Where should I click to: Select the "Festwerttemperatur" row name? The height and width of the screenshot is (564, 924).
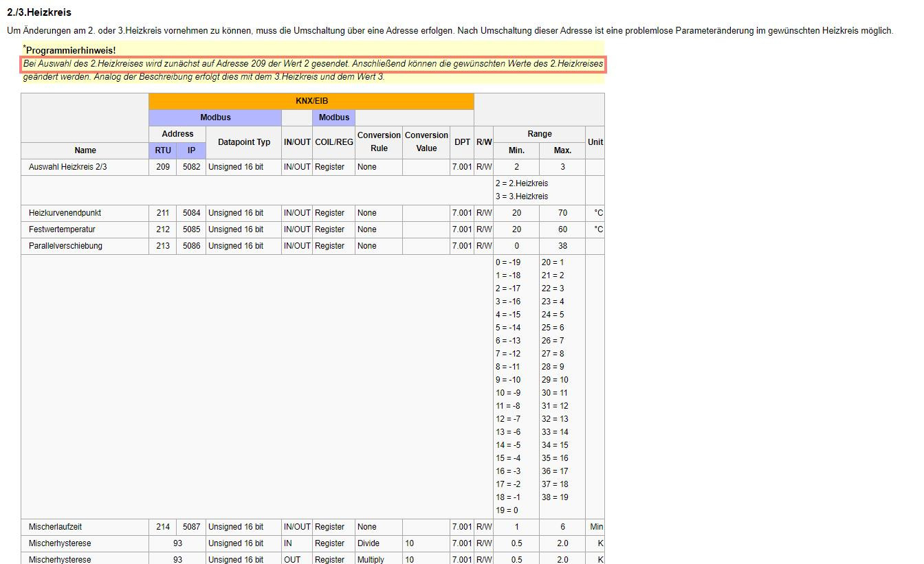[x=62, y=229]
